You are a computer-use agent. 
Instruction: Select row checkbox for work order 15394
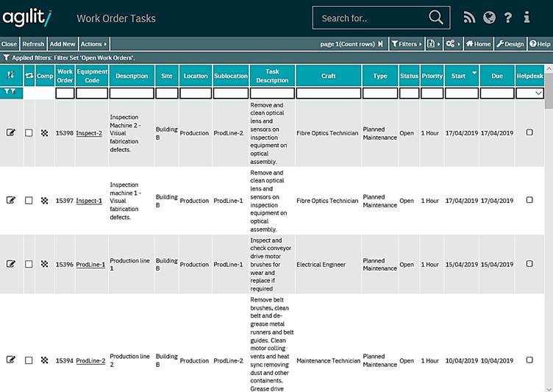coord(29,360)
